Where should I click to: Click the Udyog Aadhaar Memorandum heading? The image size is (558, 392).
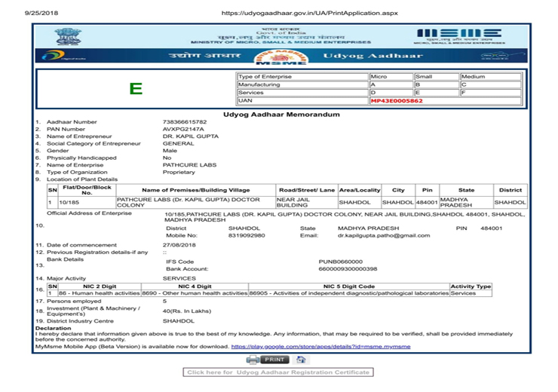pos(281,115)
